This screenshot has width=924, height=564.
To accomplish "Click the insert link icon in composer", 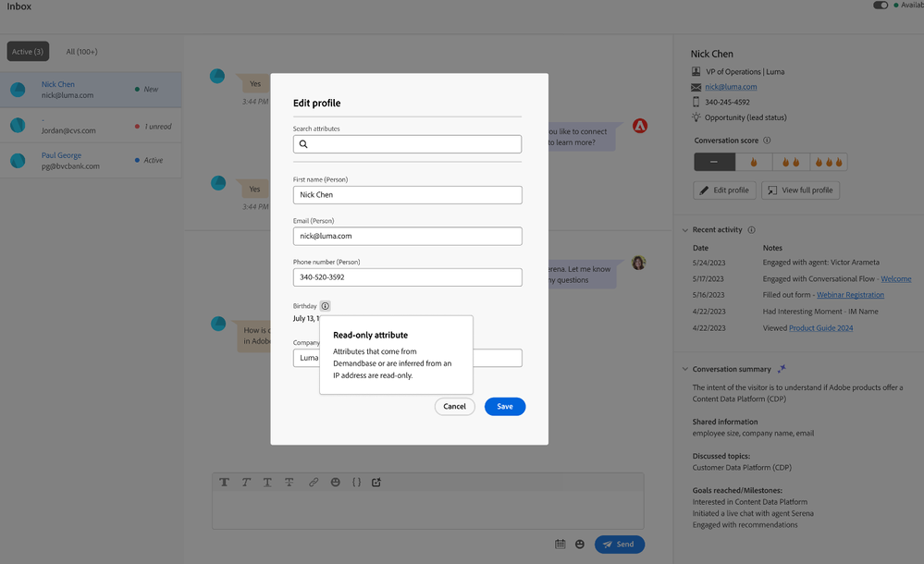I will coord(314,483).
